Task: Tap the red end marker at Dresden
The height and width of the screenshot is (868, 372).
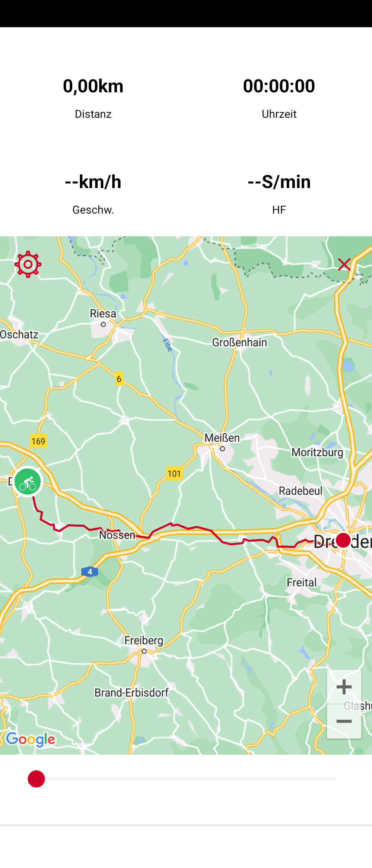Action: [343, 540]
